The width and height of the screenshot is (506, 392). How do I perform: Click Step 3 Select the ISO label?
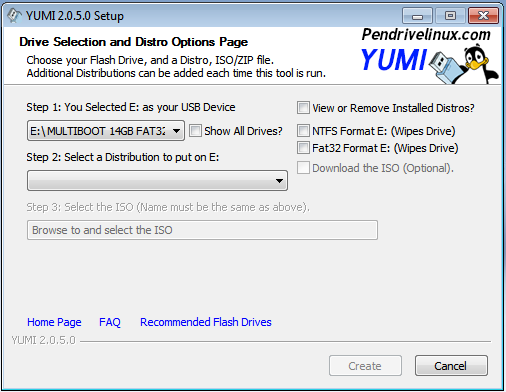coord(168,207)
